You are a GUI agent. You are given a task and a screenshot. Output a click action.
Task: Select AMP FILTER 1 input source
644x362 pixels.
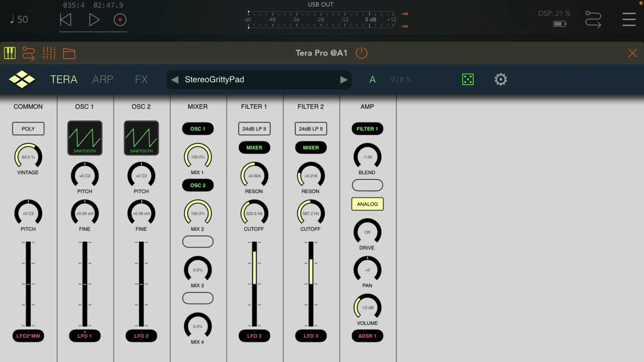click(x=367, y=129)
